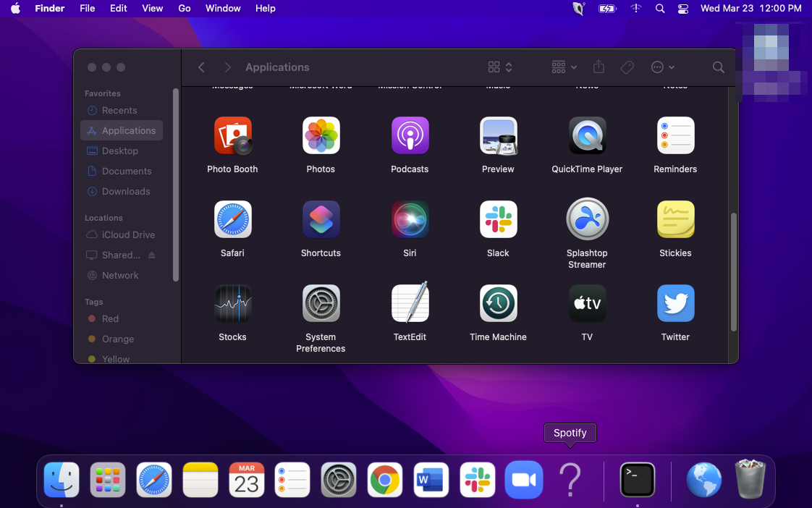Click the missing Spotify icon in Dock

[x=570, y=480]
